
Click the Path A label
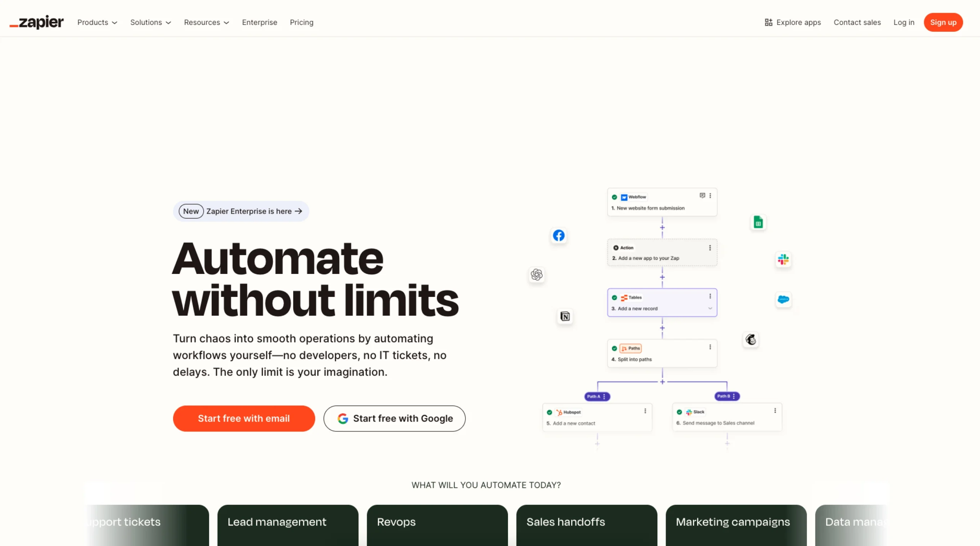click(x=597, y=396)
